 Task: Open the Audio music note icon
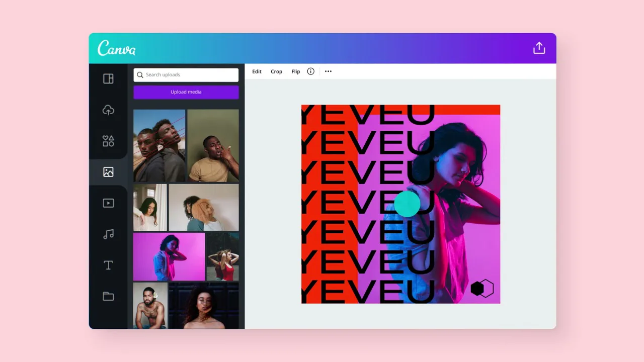[108, 234]
